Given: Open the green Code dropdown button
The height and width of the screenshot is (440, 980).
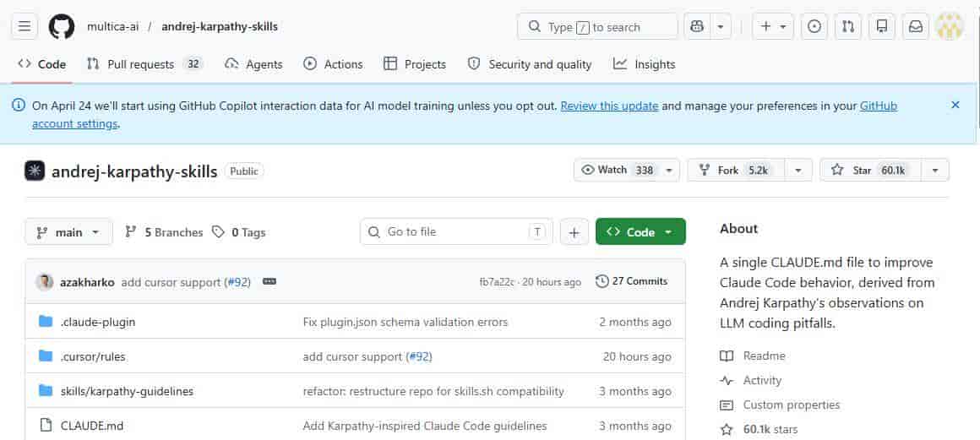Looking at the screenshot, I should click(640, 232).
